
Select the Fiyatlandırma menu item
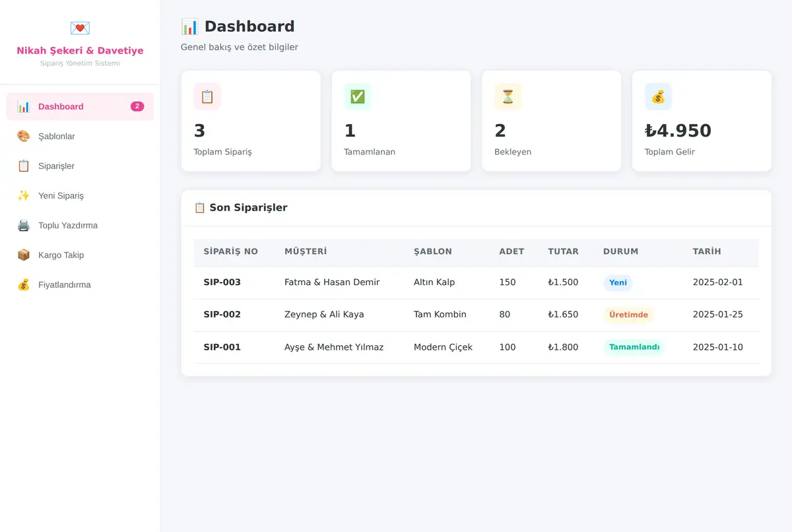coord(80,284)
